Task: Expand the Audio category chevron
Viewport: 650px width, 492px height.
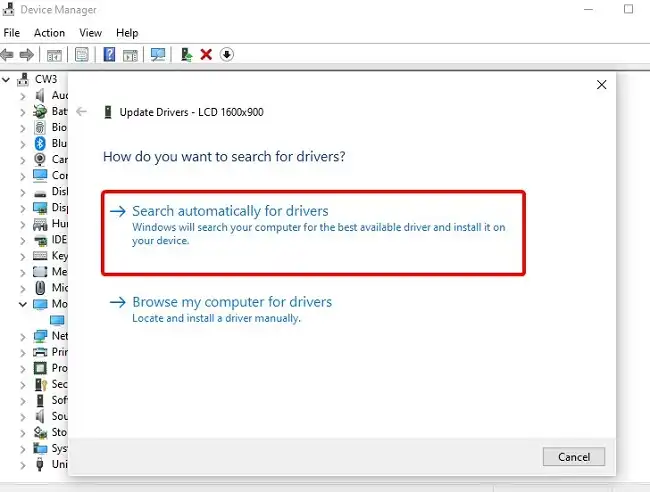Action: (x=23, y=96)
